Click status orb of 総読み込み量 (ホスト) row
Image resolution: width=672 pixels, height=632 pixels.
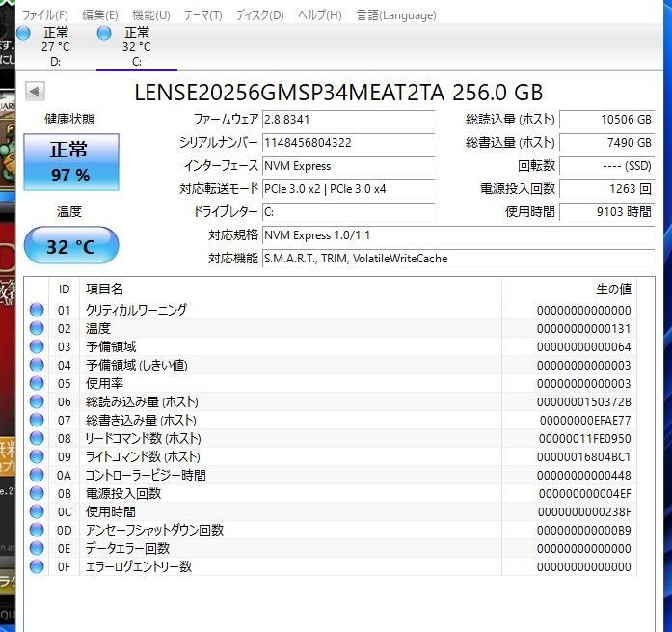coord(37,401)
